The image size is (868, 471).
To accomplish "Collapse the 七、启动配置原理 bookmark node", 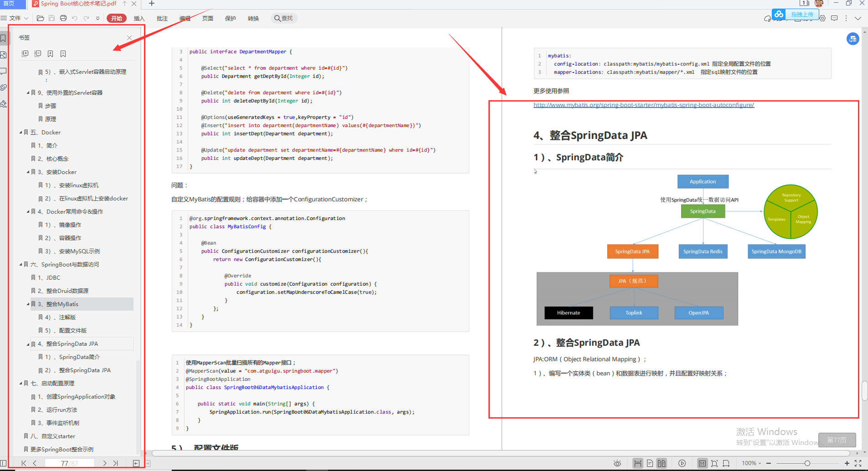I will click(x=21, y=384).
